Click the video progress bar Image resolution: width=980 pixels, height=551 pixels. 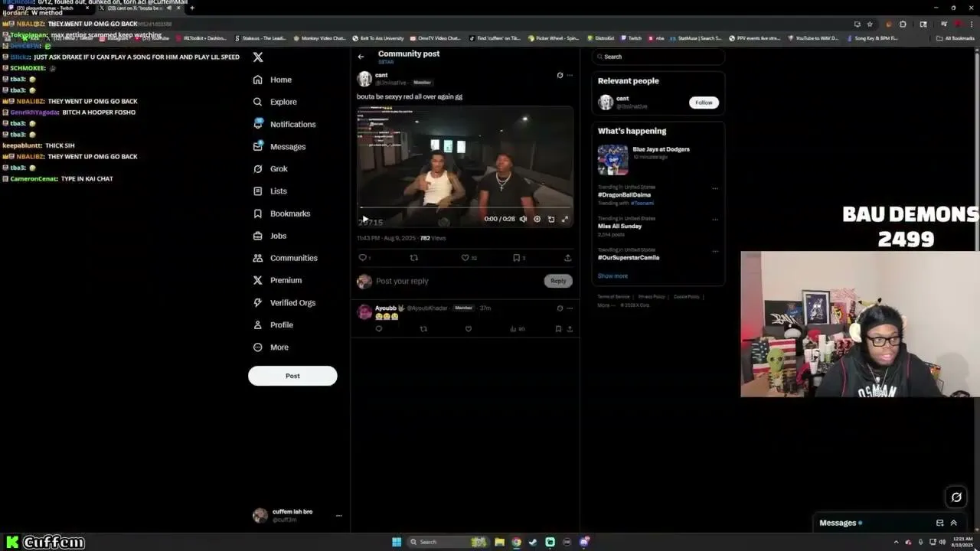tap(465, 207)
